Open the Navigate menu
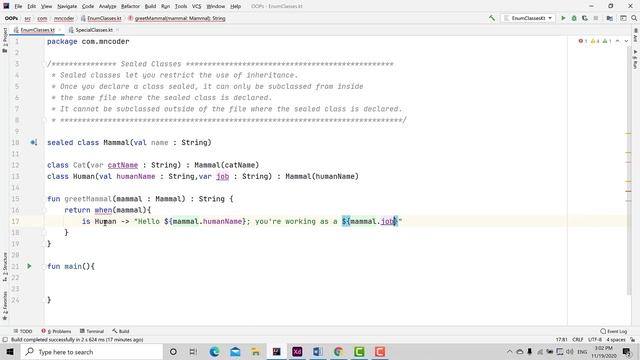640x360 pixels. (67, 6)
